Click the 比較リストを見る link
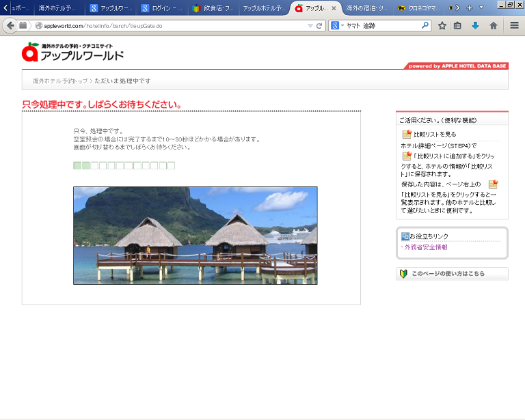Image resolution: width=525 pixels, height=420 pixels. [x=435, y=134]
